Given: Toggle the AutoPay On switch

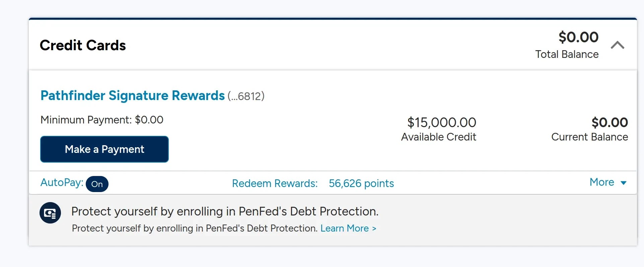Looking at the screenshot, I should pyautogui.click(x=97, y=184).
